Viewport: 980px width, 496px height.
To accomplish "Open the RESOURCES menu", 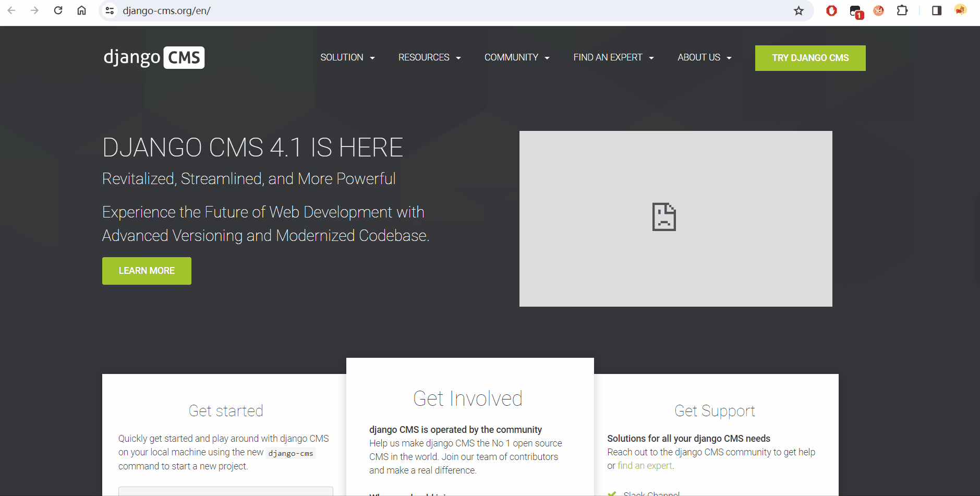I will (430, 57).
